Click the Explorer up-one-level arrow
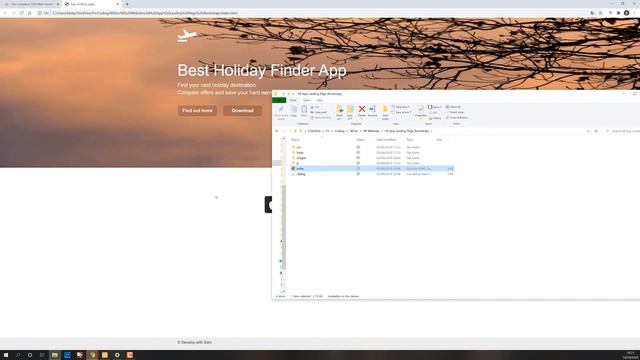The height and width of the screenshot is (360, 640). (295, 131)
